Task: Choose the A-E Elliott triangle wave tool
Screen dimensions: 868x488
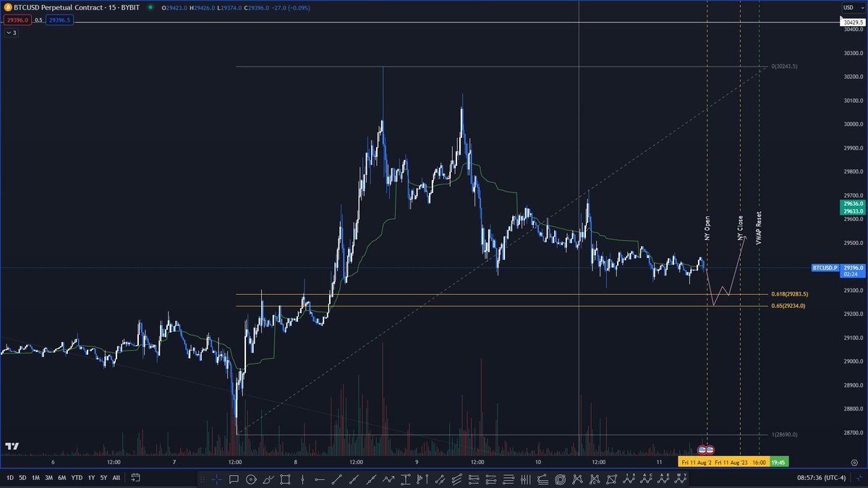Action: point(663,479)
